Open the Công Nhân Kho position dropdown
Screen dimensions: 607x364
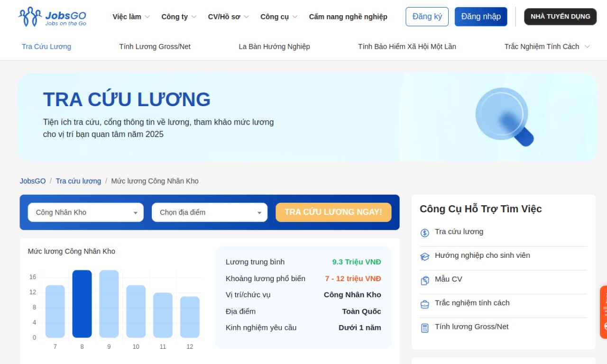(x=86, y=212)
